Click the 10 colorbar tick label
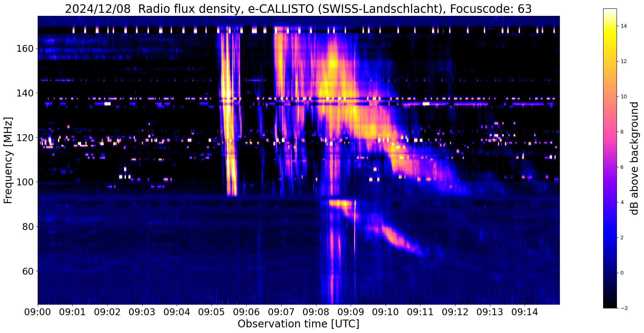The image size is (644, 333). click(623, 97)
